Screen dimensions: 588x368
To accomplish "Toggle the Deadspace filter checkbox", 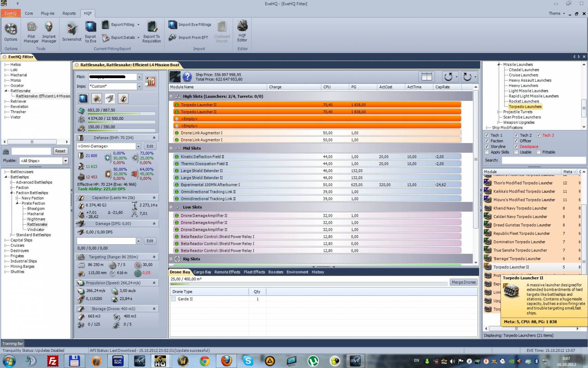I will (516, 146).
